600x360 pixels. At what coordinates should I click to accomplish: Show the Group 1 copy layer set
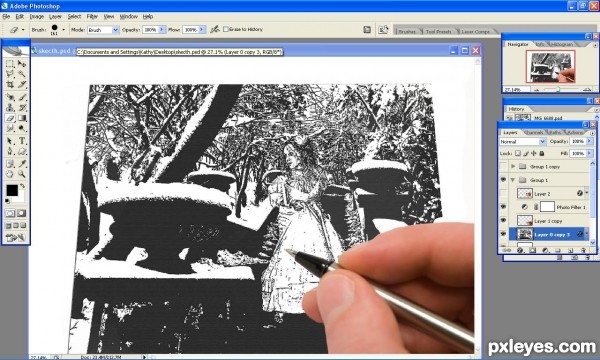(504, 166)
